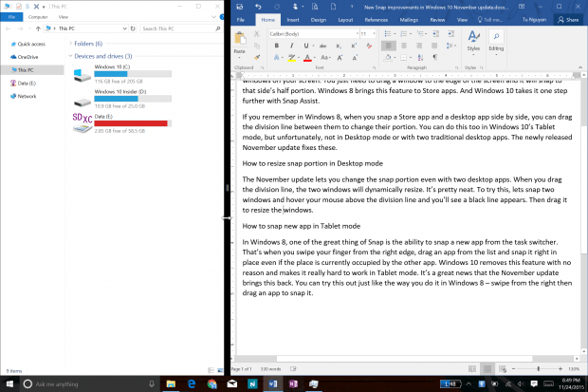Screen dimensions: 588x392
Task: Open Microsoft Edge from the taskbar
Action: (192, 383)
